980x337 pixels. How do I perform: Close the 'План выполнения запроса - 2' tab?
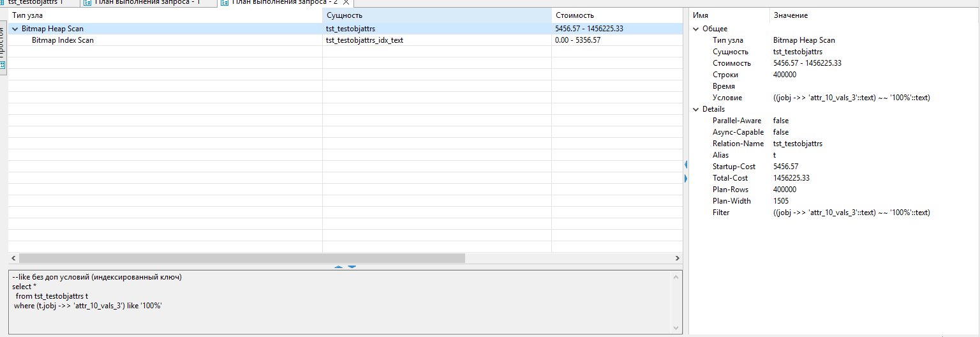pyautogui.click(x=346, y=3)
